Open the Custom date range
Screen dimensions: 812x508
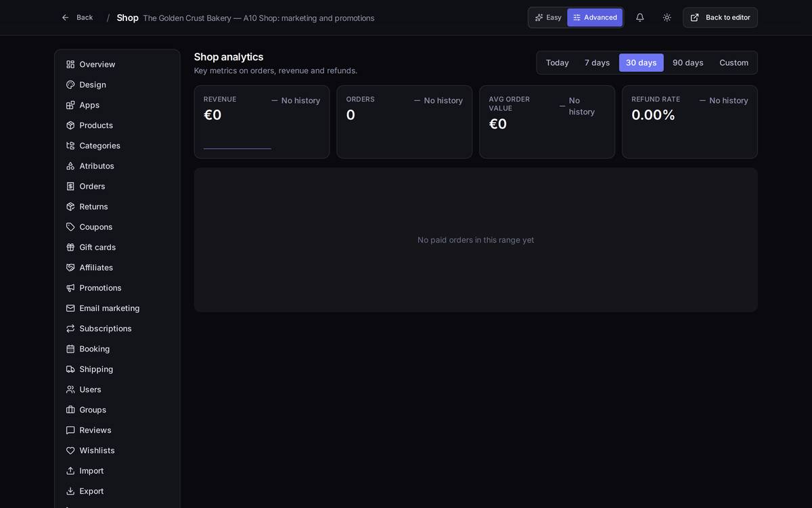[x=734, y=63]
